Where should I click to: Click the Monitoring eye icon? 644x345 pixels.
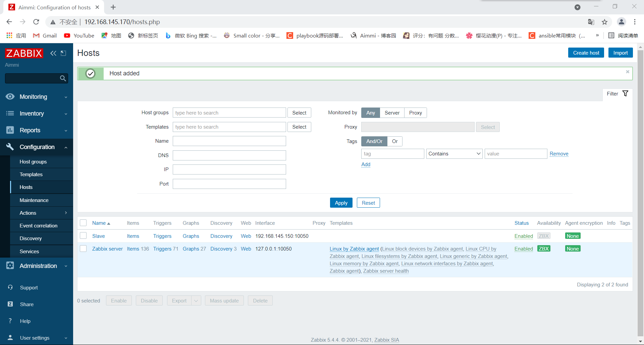(10, 96)
